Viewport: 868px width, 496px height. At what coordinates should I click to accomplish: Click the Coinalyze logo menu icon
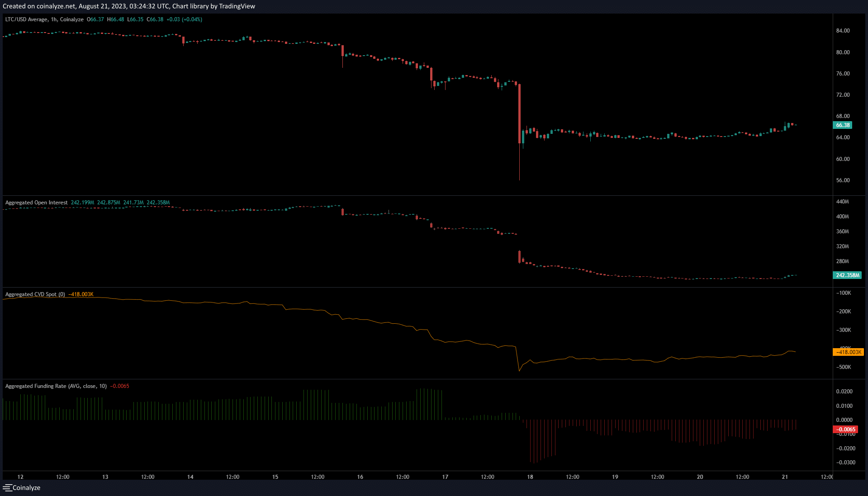(x=7, y=487)
